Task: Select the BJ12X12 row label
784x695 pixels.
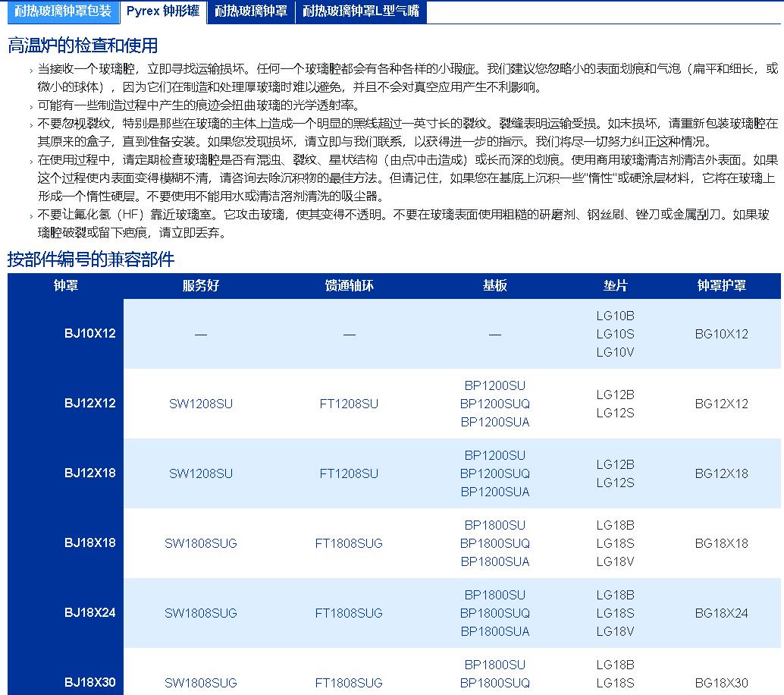Action: [x=90, y=404]
